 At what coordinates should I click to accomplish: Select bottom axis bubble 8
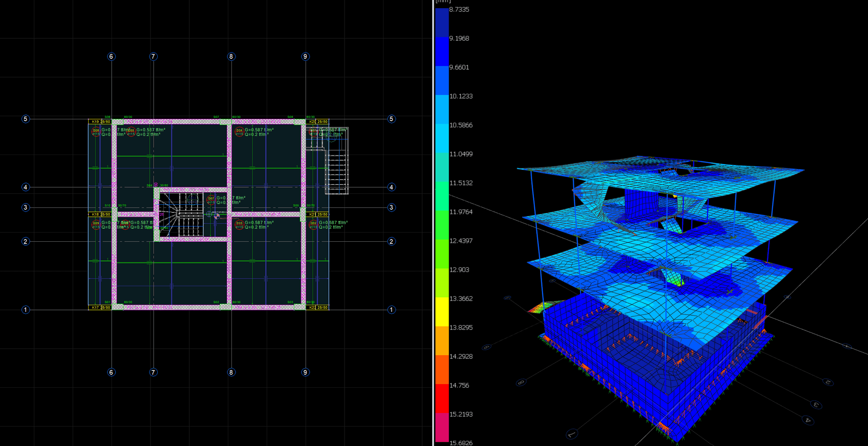point(231,372)
